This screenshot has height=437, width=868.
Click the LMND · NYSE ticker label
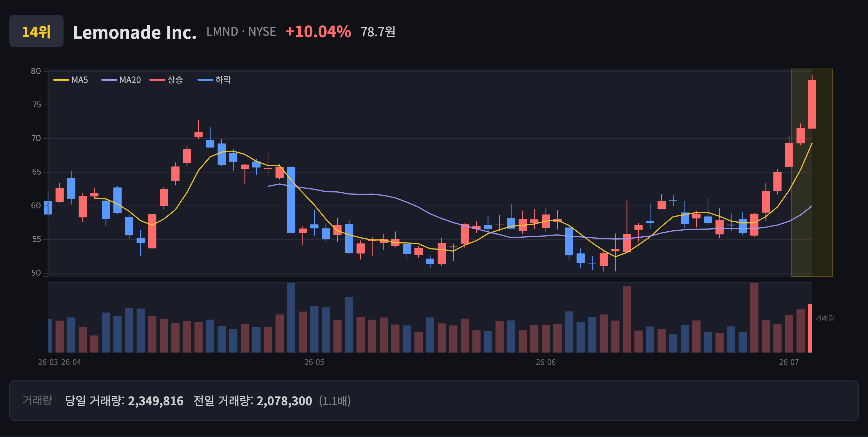[241, 32]
